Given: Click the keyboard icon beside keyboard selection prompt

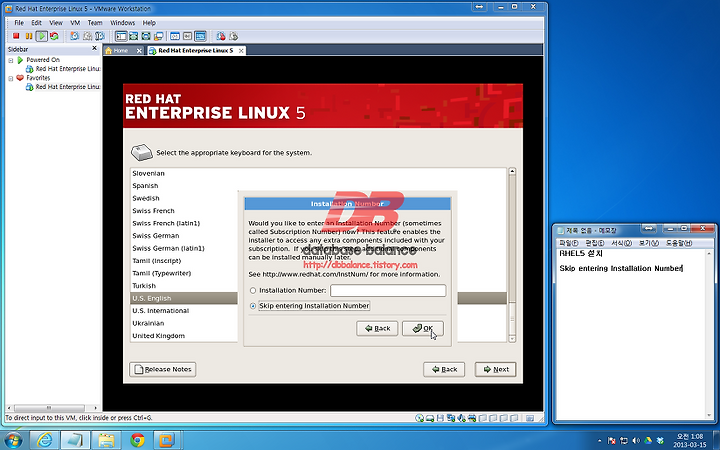Looking at the screenshot, I should (x=142, y=152).
